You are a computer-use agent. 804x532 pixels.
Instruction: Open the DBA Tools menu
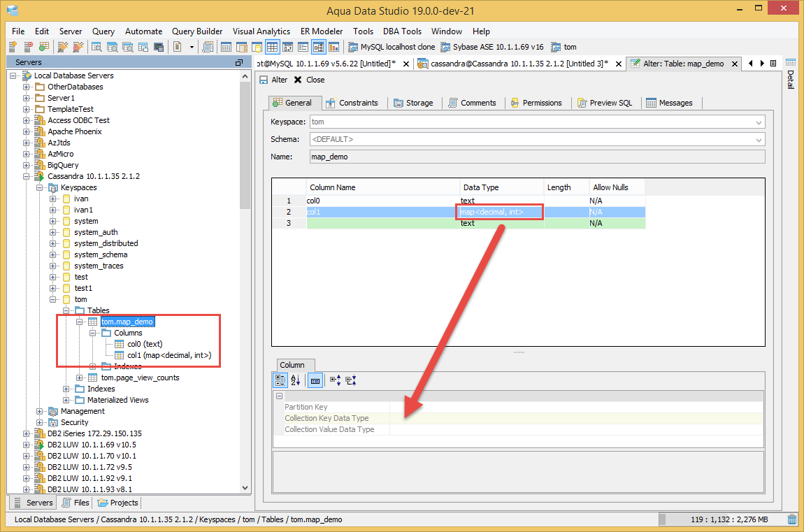click(402, 31)
